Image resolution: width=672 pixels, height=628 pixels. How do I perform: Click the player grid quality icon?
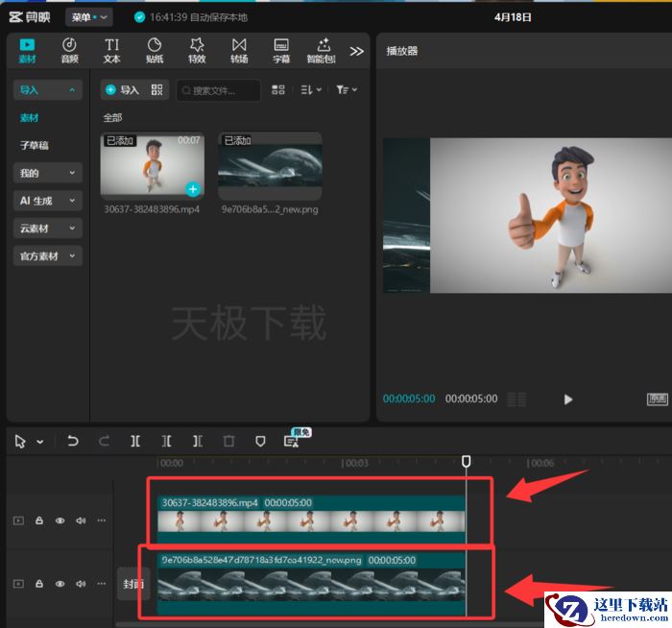pos(516,399)
